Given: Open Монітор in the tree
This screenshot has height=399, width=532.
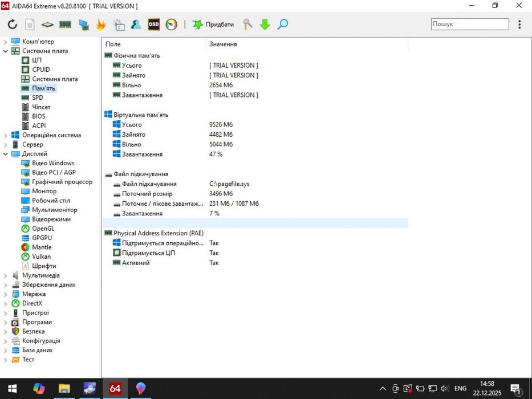Looking at the screenshot, I should coord(44,191).
